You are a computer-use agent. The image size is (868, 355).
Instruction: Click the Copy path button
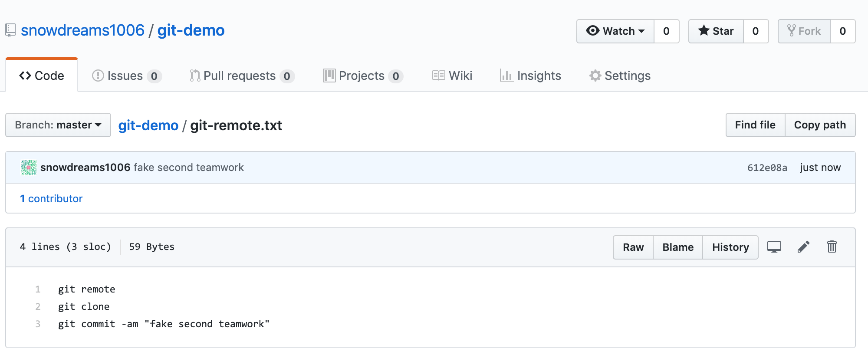coord(820,125)
